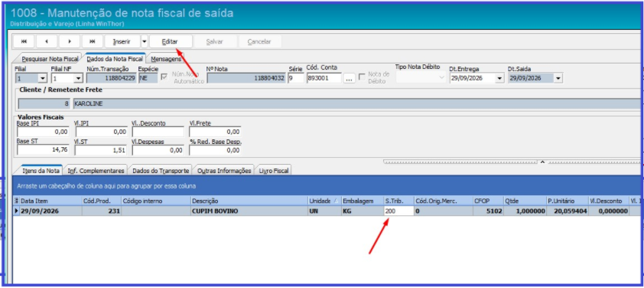Viewport: 644px width, 288px height.
Task: Open Dt.Entrega date picker dropdown
Action: tap(499, 78)
